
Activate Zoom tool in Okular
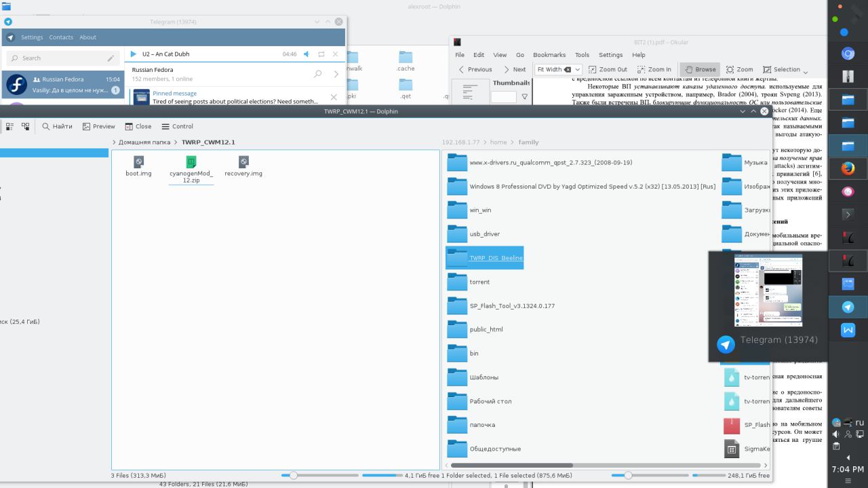[x=739, y=69]
